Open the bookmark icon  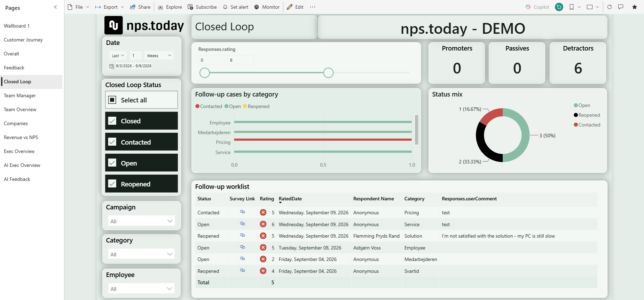pyautogui.click(x=571, y=7)
